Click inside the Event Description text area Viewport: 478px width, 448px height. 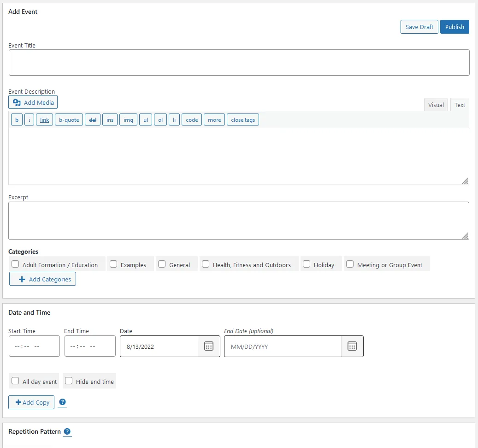click(x=239, y=156)
